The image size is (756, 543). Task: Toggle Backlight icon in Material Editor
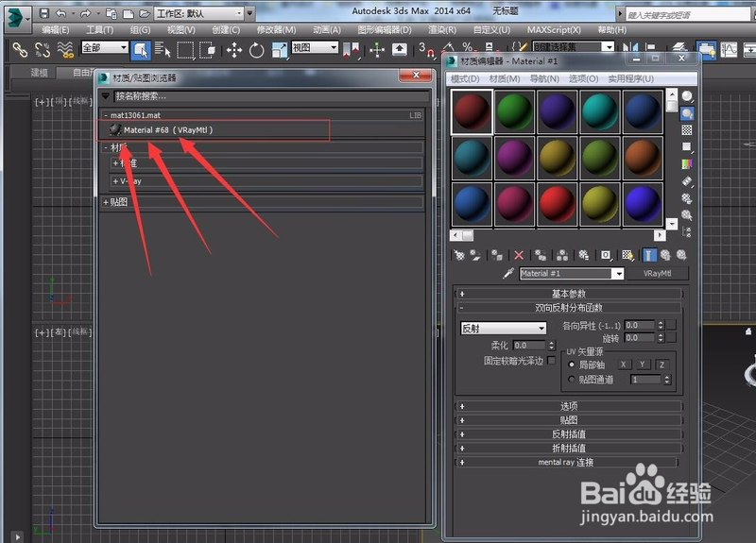[687, 113]
